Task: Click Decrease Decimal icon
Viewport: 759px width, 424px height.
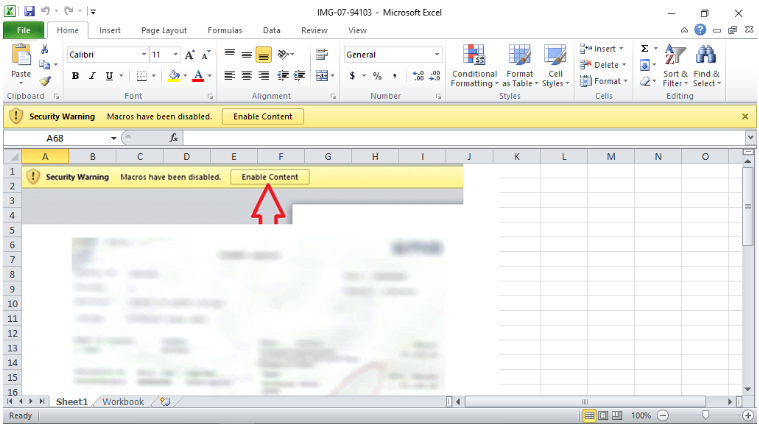Action: [x=435, y=76]
